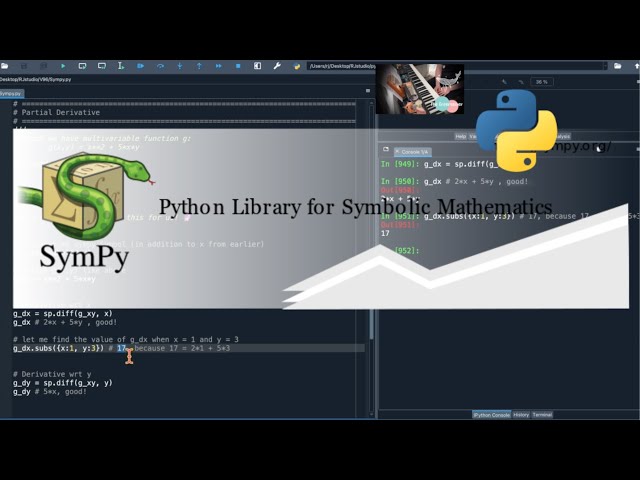This screenshot has width=640, height=480.
Task: Click the open file folder icon in toolbar
Action: (x=4, y=66)
